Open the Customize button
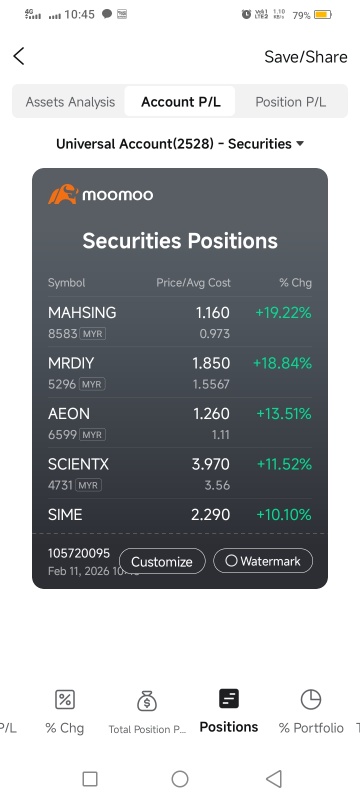The image size is (360, 800). (x=162, y=562)
